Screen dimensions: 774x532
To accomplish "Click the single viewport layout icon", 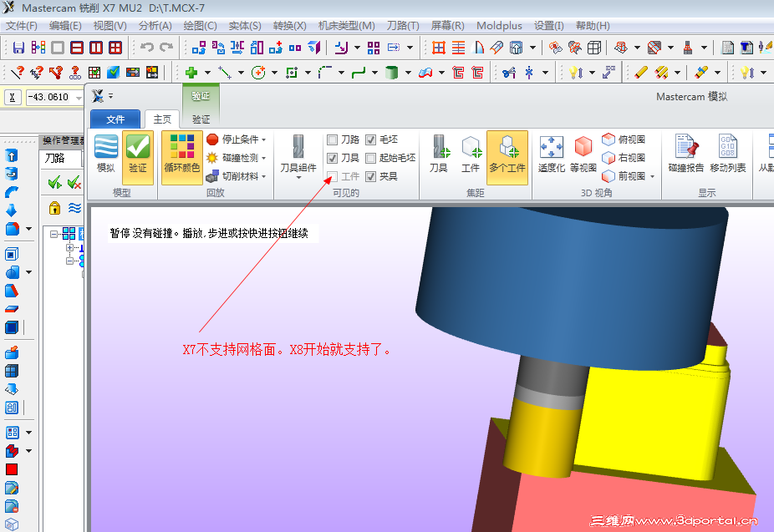I will (58, 48).
